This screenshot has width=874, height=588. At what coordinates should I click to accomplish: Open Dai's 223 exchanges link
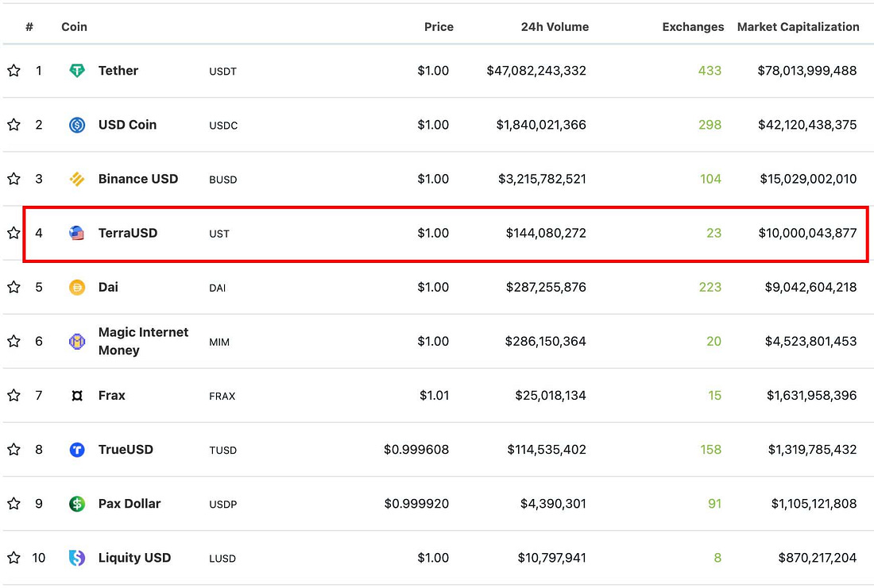[x=710, y=287]
